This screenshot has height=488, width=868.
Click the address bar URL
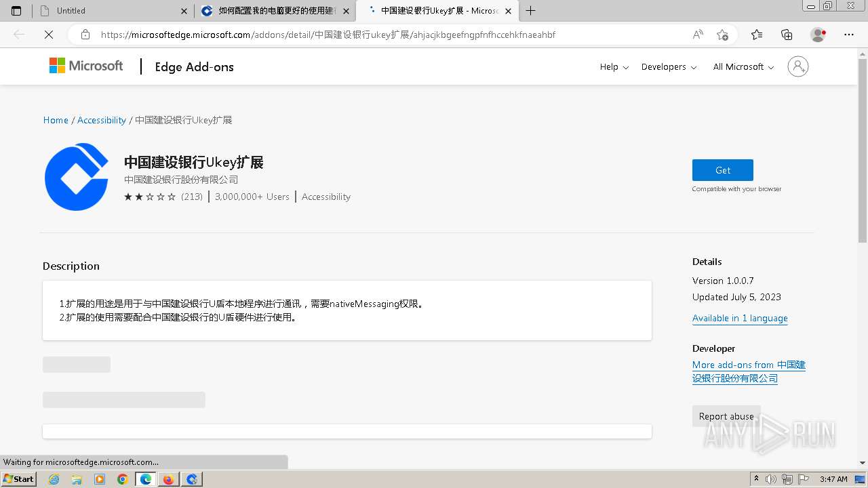[x=328, y=35]
